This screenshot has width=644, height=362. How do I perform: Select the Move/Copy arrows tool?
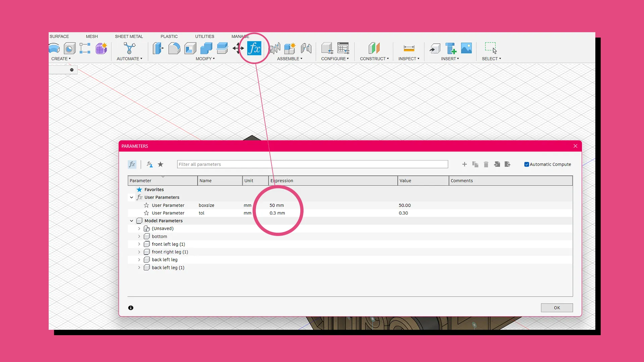238,48
